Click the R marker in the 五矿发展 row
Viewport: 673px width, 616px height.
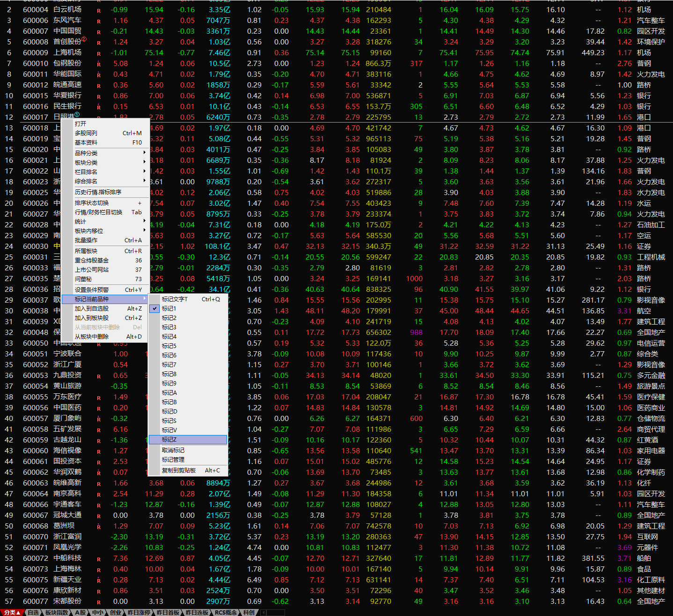pyautogui.click(x=99, y=430)
